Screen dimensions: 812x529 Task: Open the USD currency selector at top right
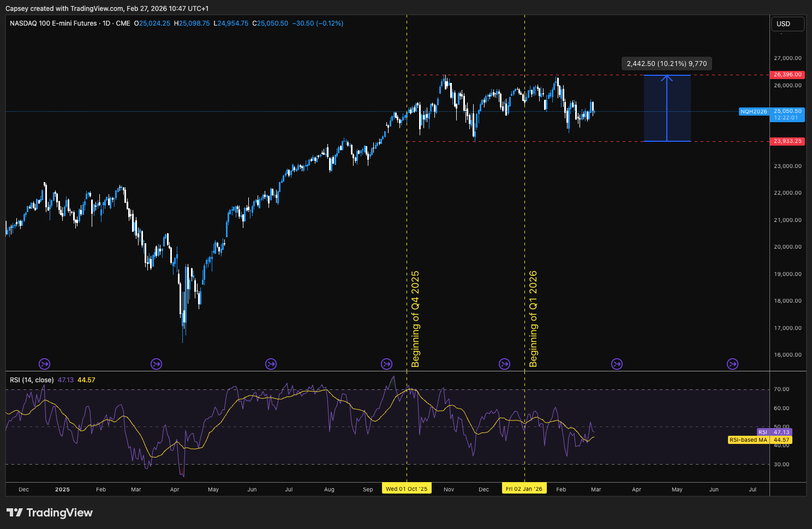pyautogui.click(x=787, y=23)
